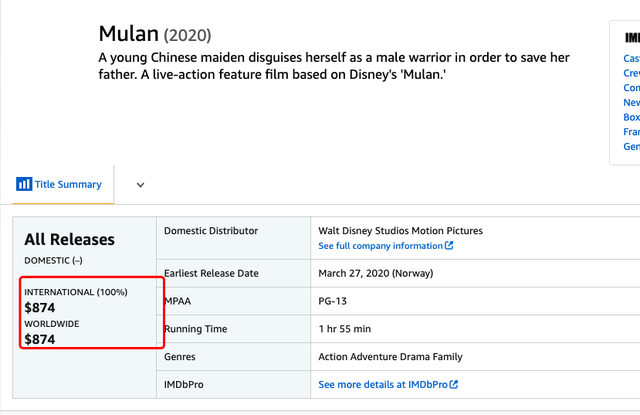Select the All Releases heading
The height and width of the screenshot is (415, 640).
tap(69, 240)
